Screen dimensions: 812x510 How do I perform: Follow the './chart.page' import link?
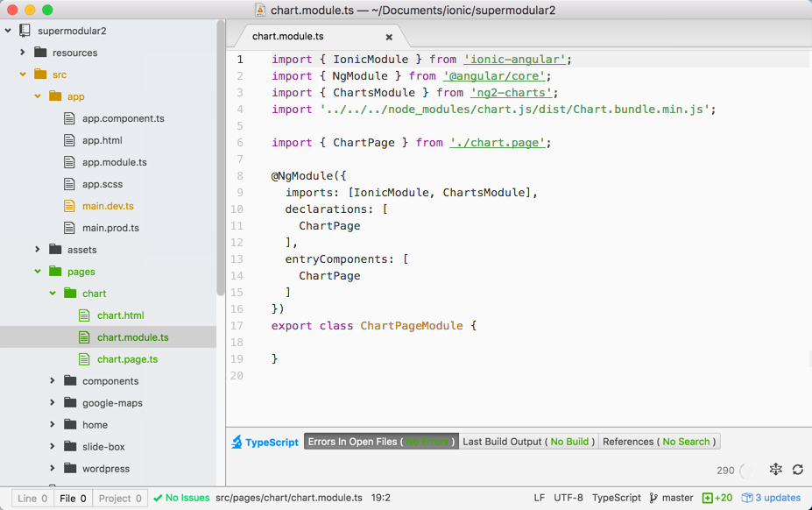(x=498, y=143)
